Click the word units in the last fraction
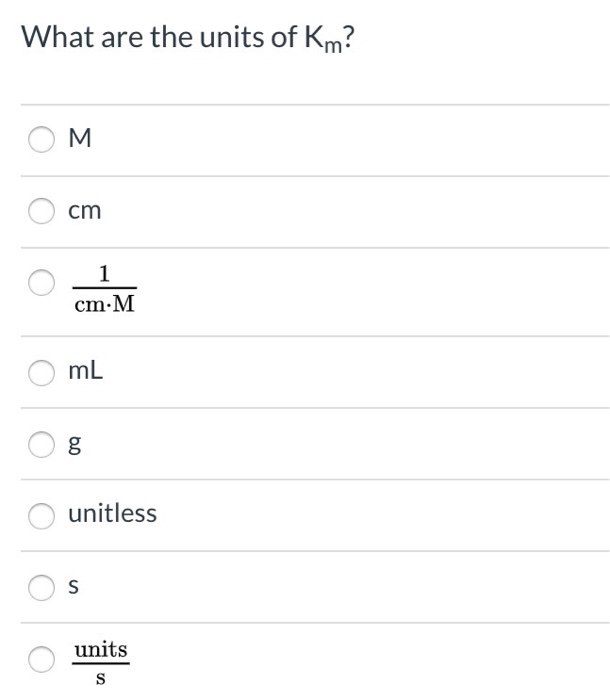 (101, 650)
